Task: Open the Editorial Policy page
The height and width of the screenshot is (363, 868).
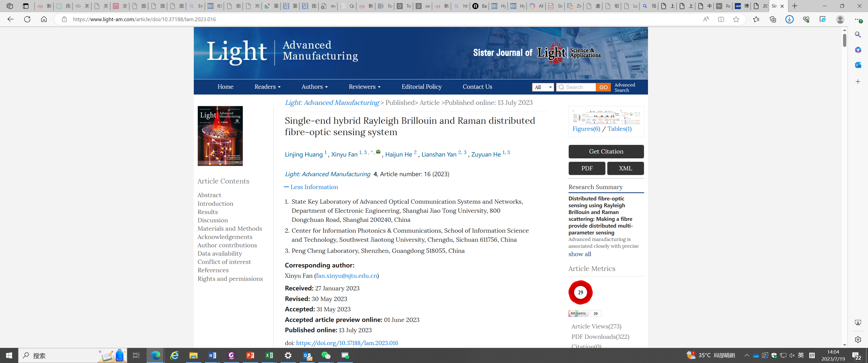Action: click(x=422, y=86)
